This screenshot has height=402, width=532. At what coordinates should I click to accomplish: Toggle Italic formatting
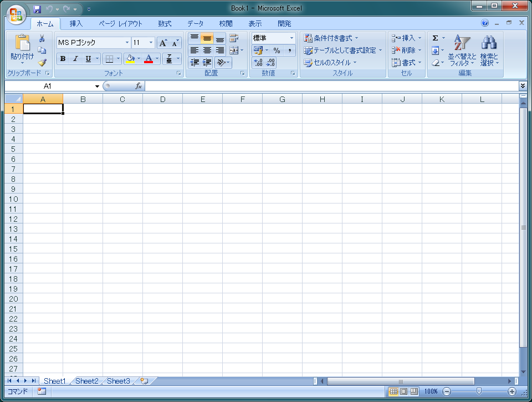click(75, 59)
